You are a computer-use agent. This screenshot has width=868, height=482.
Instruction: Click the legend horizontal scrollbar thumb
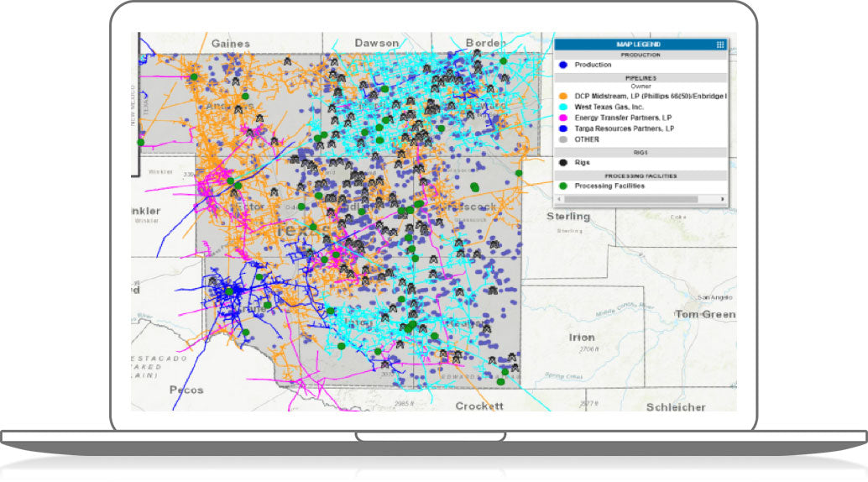pyautogui.click(x=631, y=199)
